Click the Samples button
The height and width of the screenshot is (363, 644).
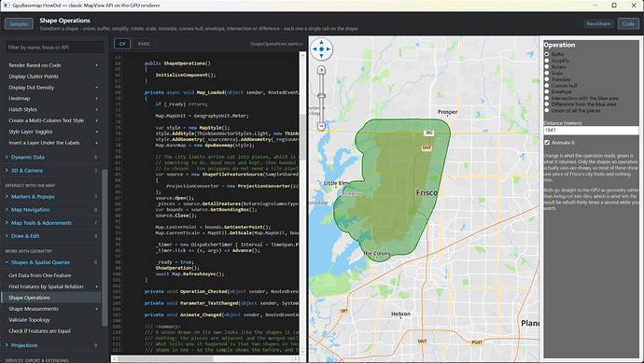19,24
